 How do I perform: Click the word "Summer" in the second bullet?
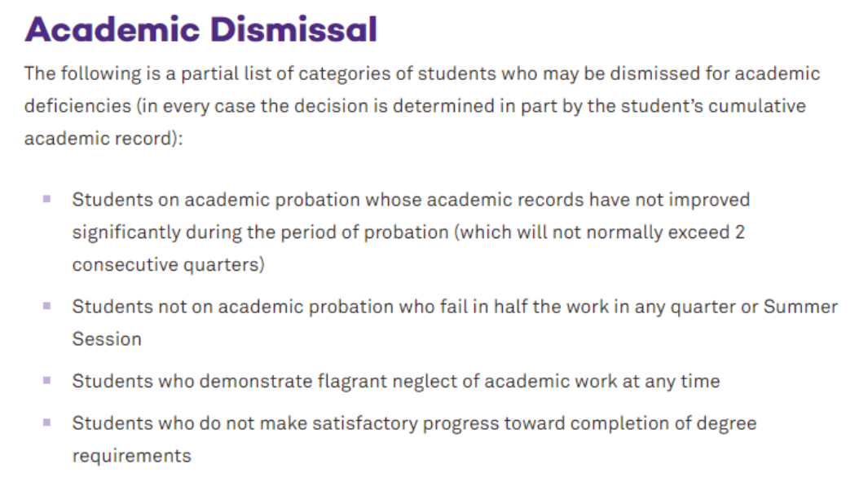tap(800, 307)
